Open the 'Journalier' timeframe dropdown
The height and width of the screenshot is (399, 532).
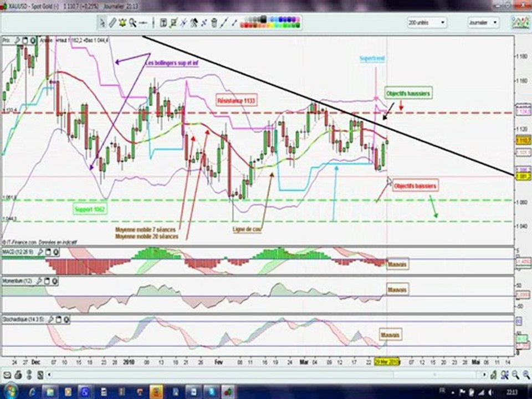click(x=483, y=22)
